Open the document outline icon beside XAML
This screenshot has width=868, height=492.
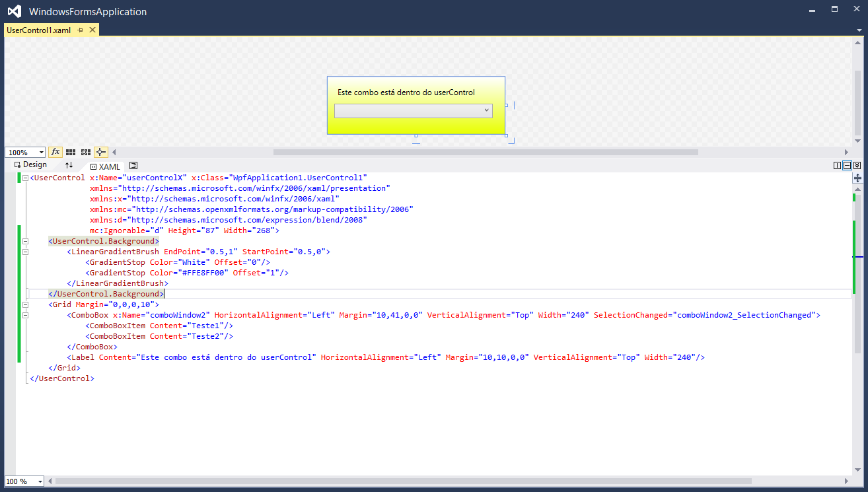coord(133,165)
